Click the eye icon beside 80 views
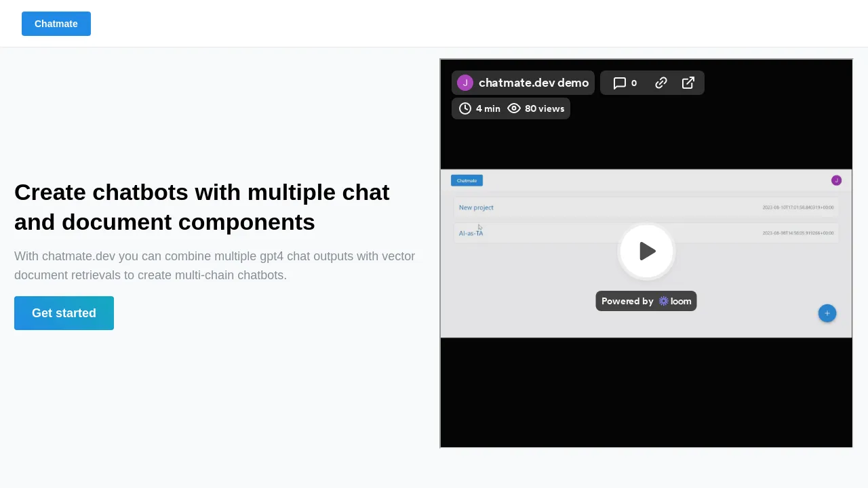Screen dimensions: 868x488 [514, 108]
